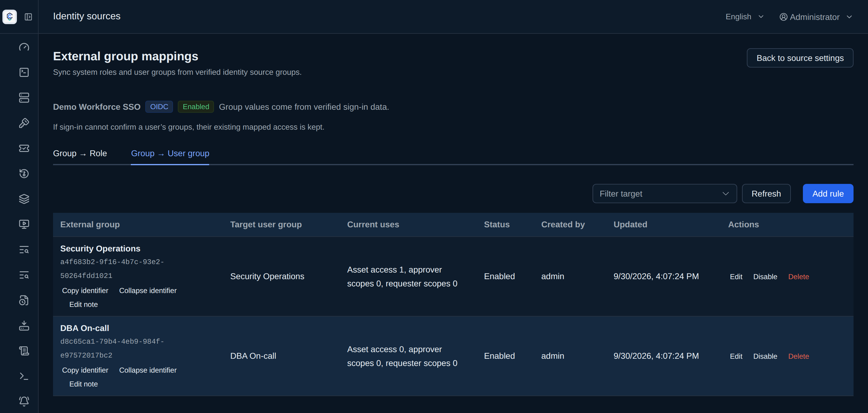Switch to Group → Role tab

(80, 153)
